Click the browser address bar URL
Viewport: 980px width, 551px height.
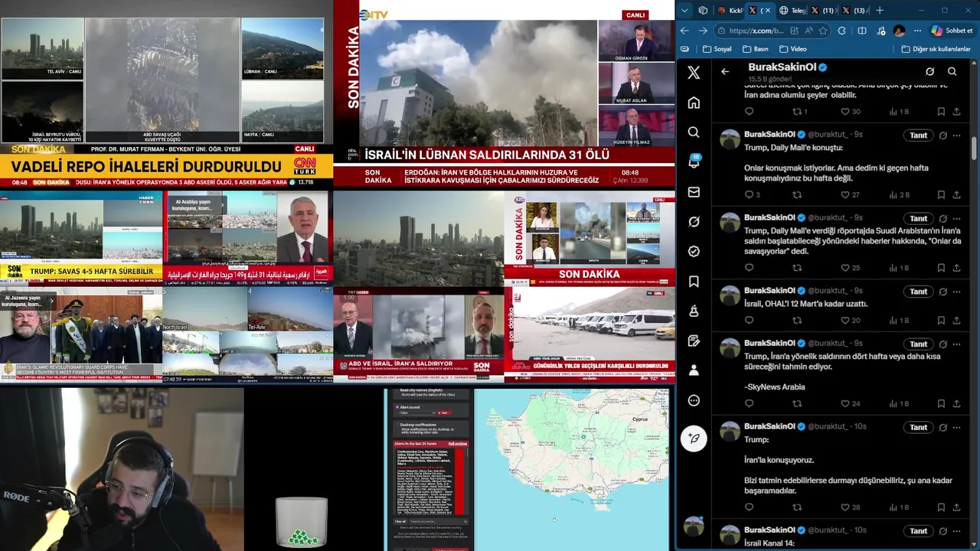point(756,31)
